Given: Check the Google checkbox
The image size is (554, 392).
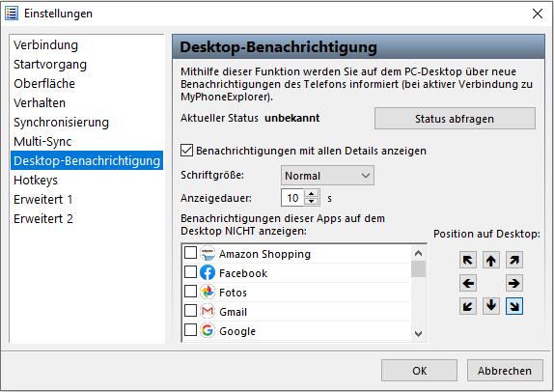Looking at the screenshot, I should 191,330.
